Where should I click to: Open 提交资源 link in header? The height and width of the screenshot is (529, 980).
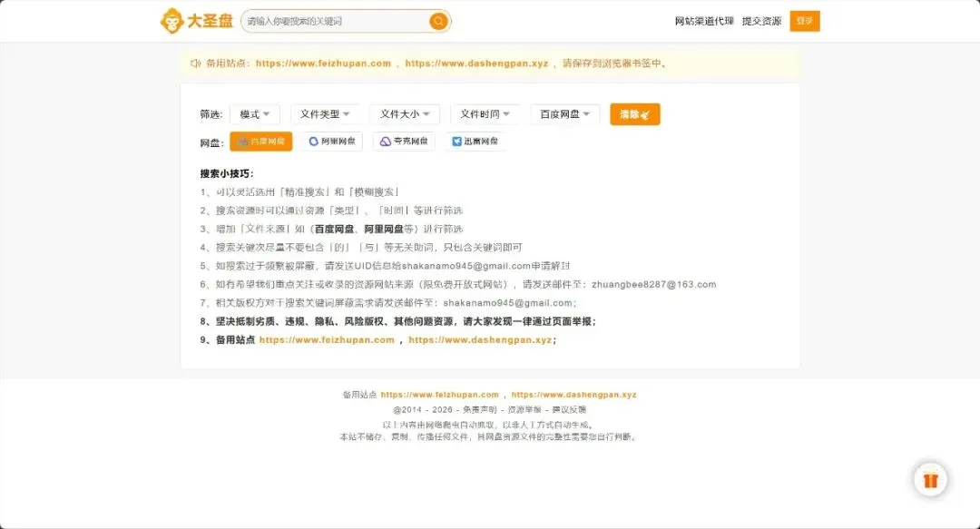(761, 21)
